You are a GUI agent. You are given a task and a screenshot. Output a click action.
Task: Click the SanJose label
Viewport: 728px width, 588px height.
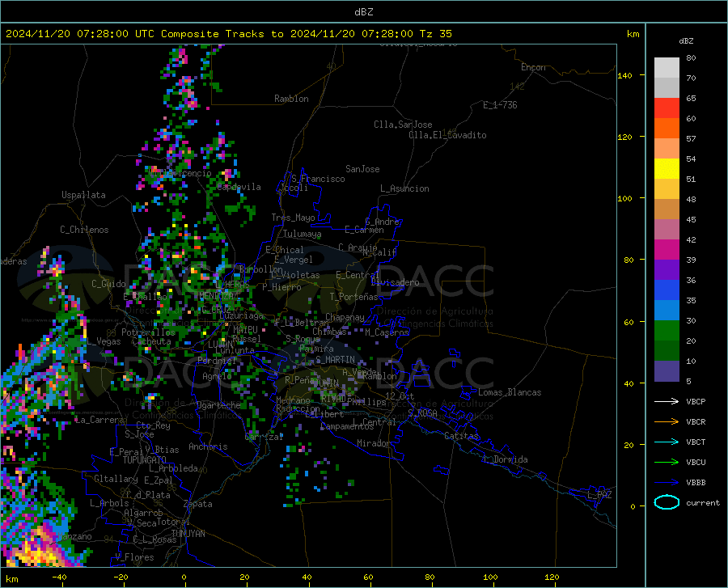tap(362, 169)
